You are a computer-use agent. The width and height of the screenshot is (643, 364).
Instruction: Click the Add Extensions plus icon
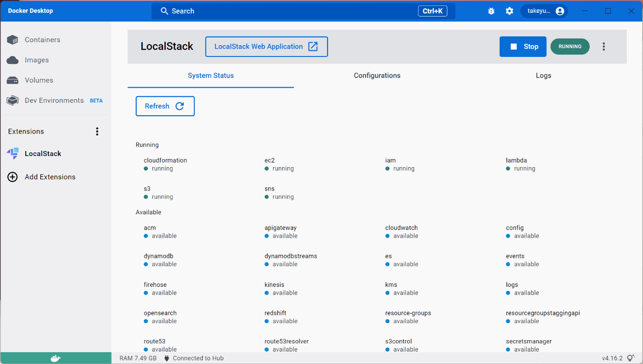click(x=12, y=177)
